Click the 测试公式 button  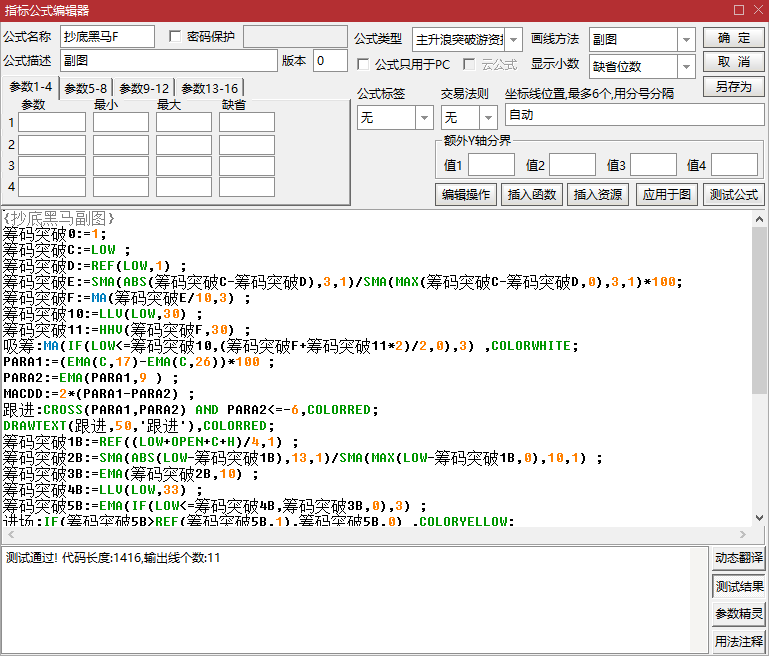click(733, 194)
